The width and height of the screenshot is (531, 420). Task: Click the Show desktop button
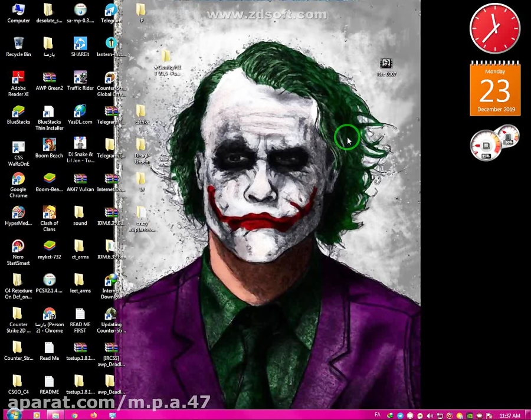coord(527,415)
